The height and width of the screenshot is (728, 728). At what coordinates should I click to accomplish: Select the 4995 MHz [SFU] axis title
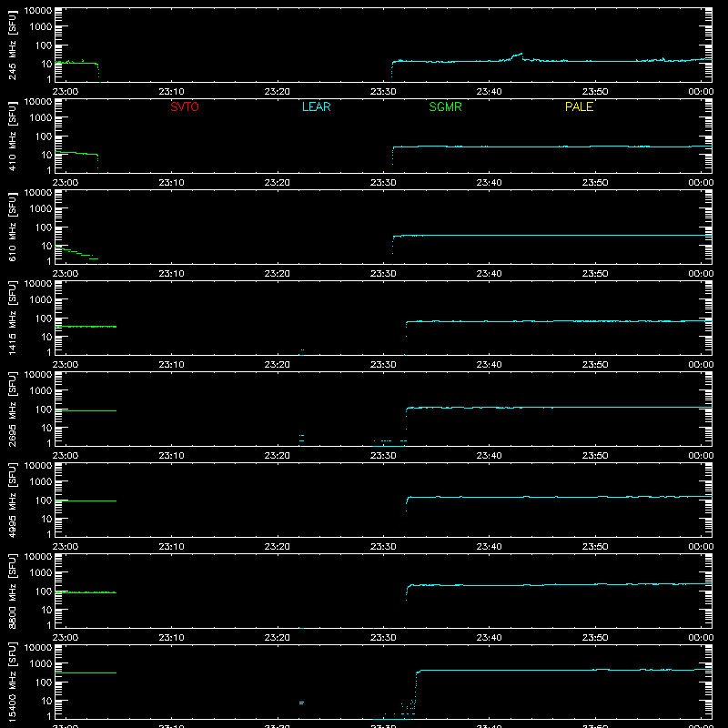pyautogui.click(x=13, y=500)
